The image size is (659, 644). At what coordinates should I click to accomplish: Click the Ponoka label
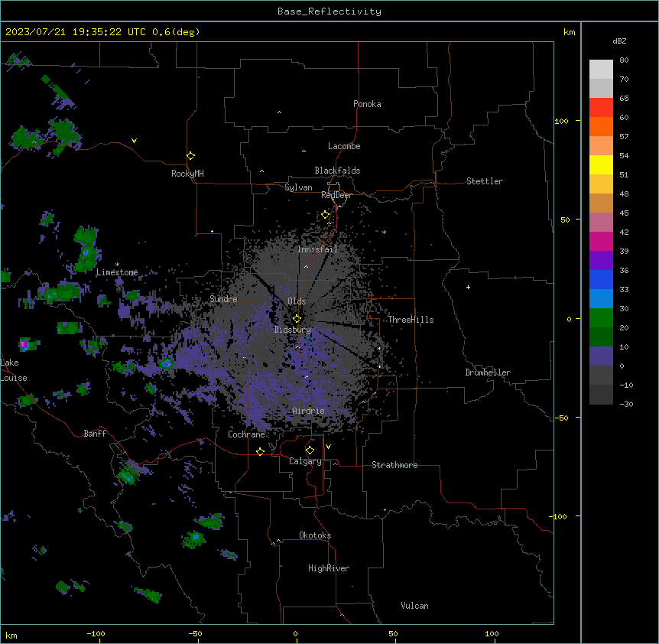tap(367, 104)
